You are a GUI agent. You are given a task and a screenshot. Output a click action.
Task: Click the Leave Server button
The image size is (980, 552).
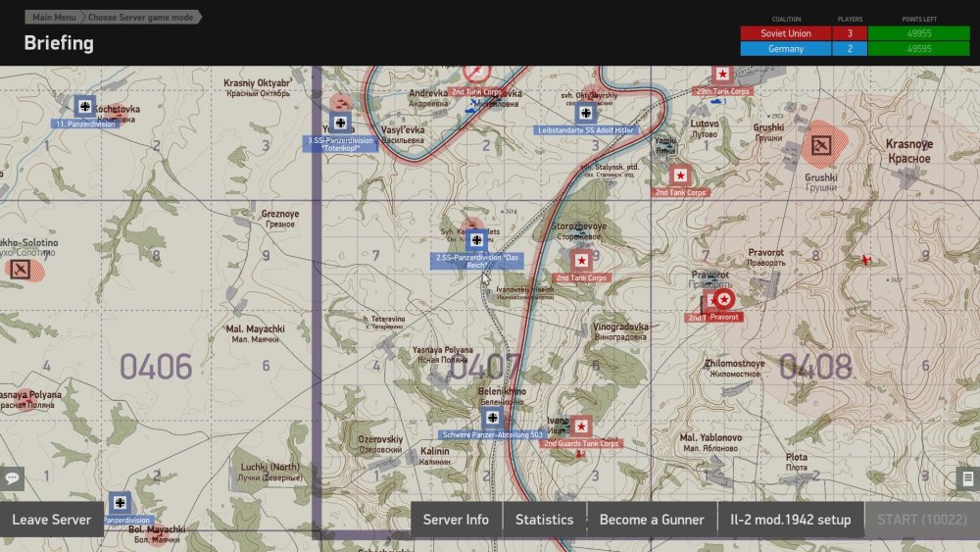point(51,520)
